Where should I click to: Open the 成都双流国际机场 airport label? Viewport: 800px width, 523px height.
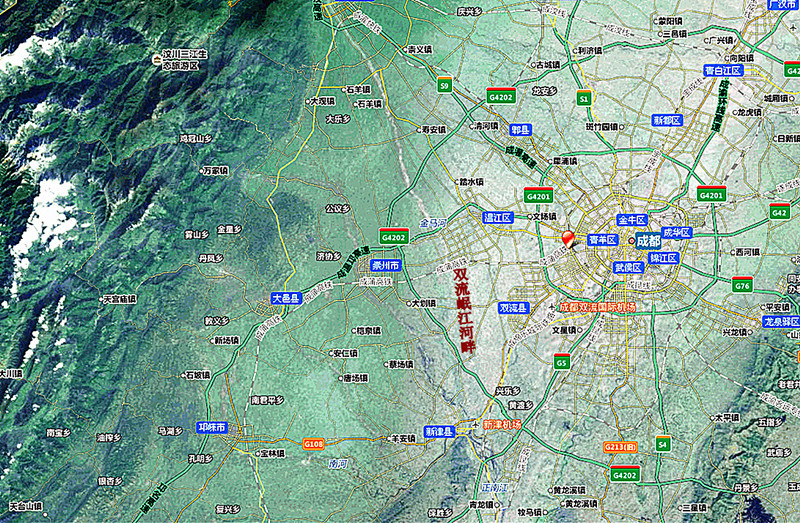point(597,306)
